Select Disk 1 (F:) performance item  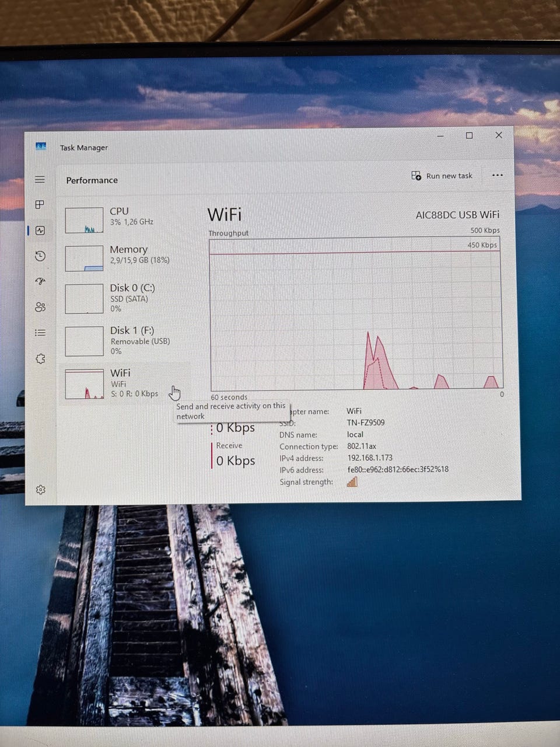[x=125, y=340]
